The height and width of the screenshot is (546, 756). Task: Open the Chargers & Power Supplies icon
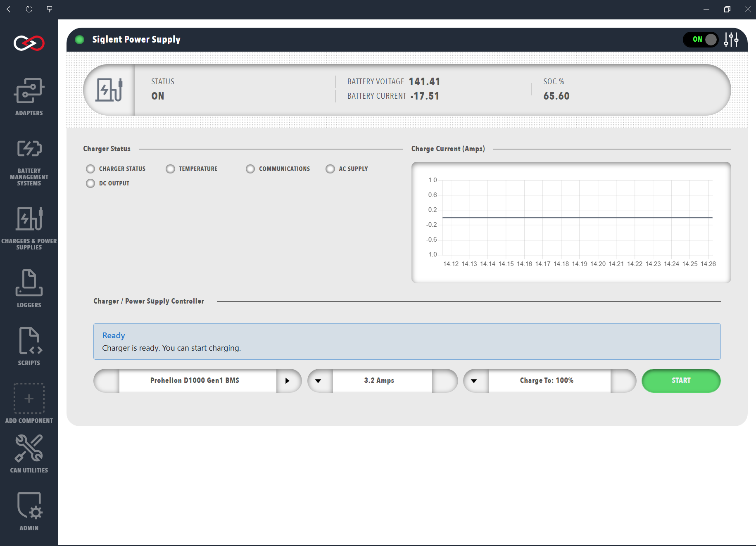coord(29,218)
